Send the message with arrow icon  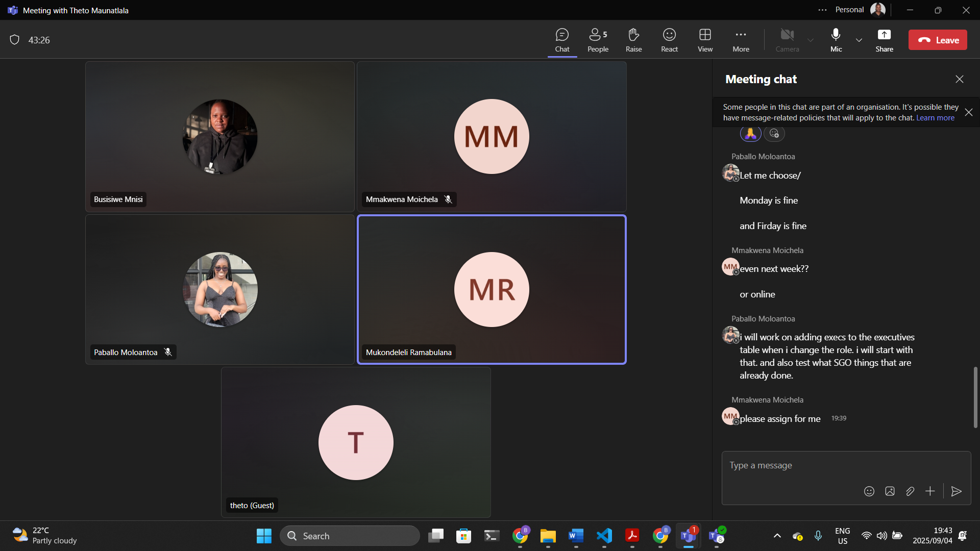coord(957,491)
